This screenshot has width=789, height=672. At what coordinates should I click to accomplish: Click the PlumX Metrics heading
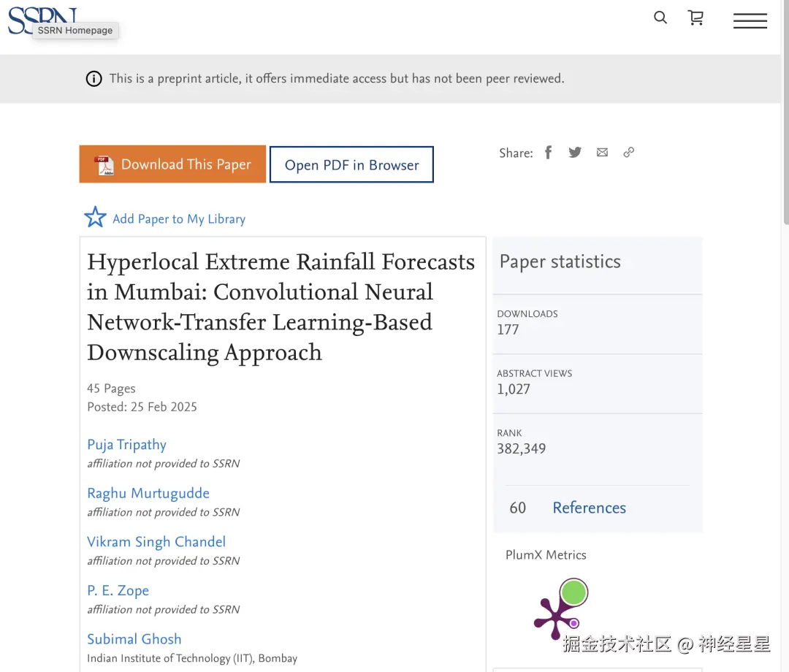(x=546, y=555)
